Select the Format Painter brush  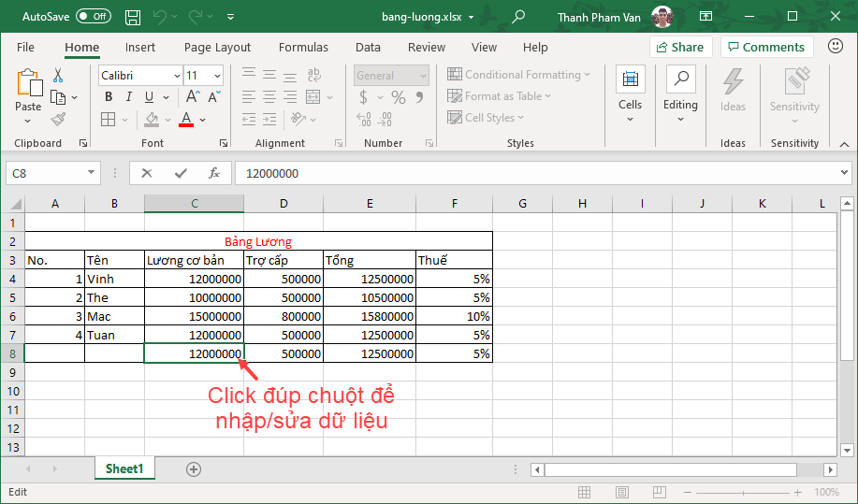58,119
